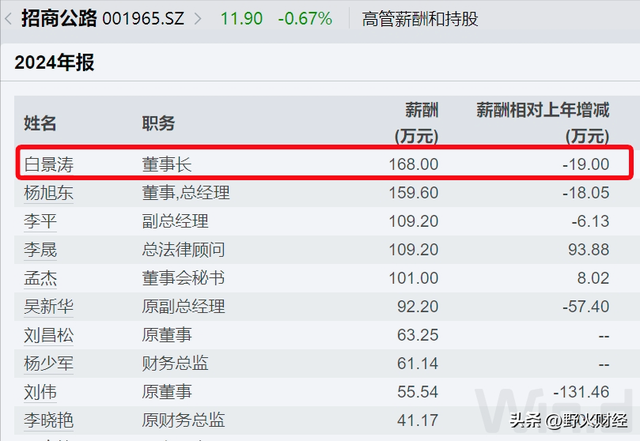
Task: Click salary change value 93.88
Action: click(x=589, y=250)
